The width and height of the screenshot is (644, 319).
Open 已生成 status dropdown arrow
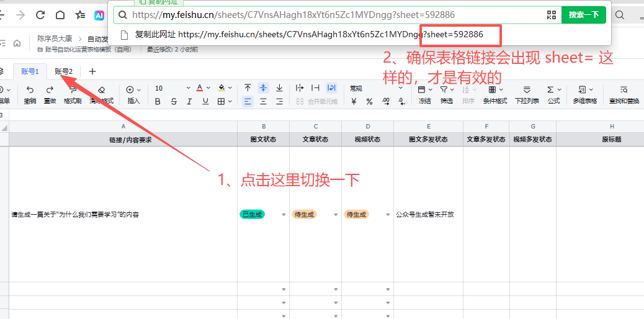tap(284, 215)
